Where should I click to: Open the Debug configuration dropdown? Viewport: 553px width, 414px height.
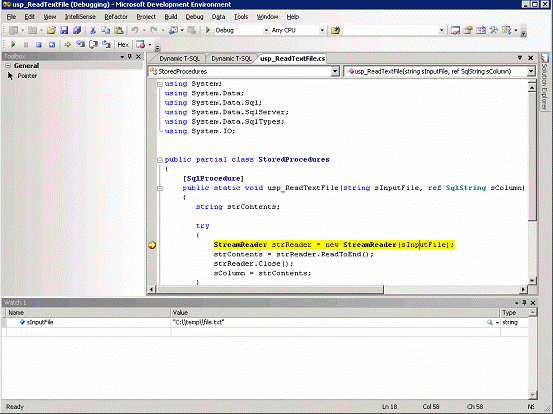tap(266, 31)
